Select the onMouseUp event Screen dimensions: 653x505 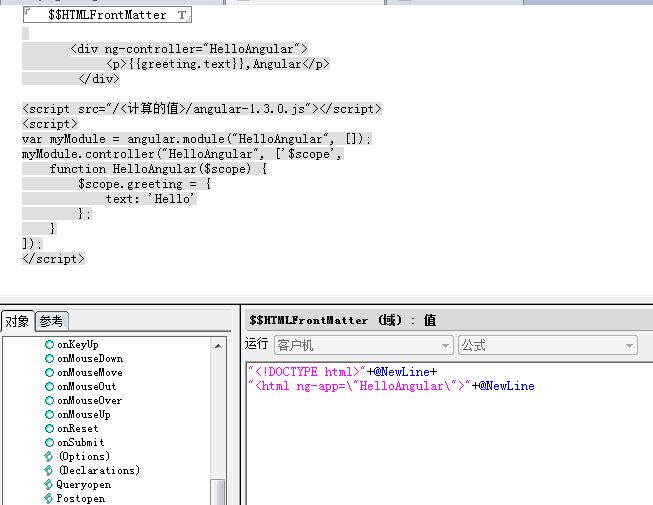tap(84, 415)
